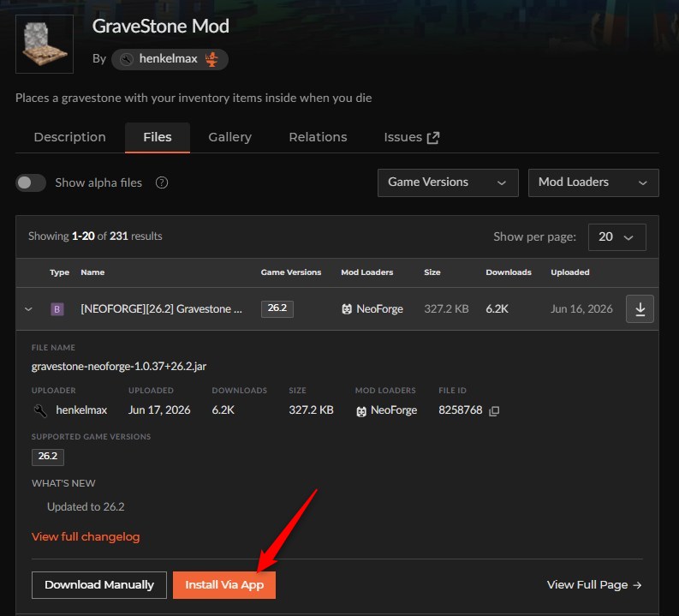Switch to the Description tab
This screenshot has height=616, width=679.
tap(69, 137)
